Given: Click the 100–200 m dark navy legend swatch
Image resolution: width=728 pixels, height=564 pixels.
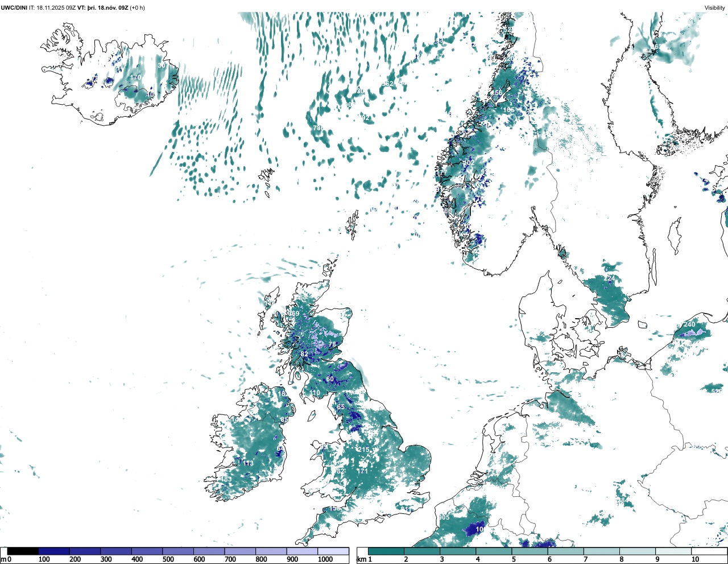Looking at the screenshot, I should tap(54, 551).
